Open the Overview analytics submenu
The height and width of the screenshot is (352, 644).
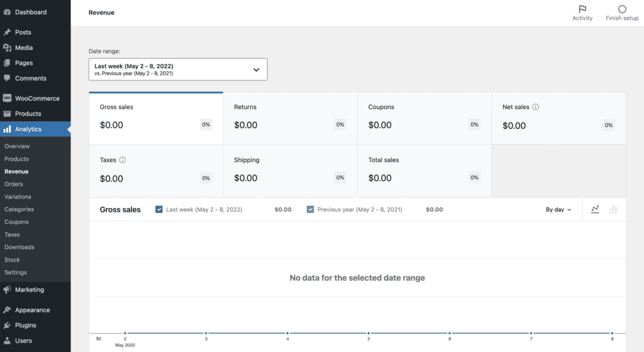pos(17,146)
